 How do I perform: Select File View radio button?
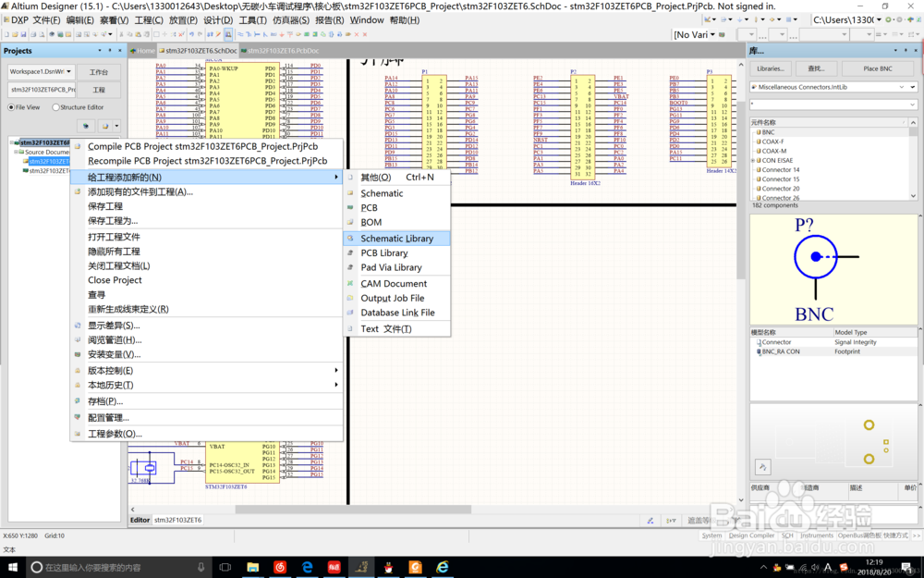tap(24, 107)
